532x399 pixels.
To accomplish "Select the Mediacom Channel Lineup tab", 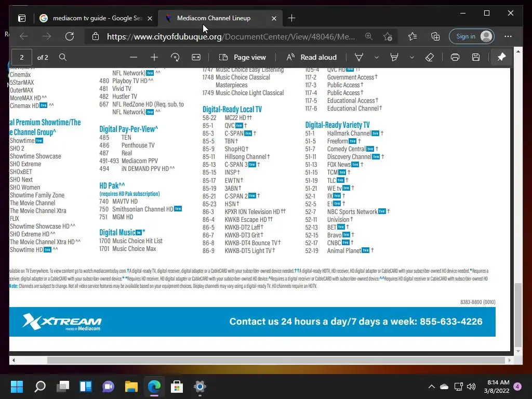I will [x=214, y=18].
